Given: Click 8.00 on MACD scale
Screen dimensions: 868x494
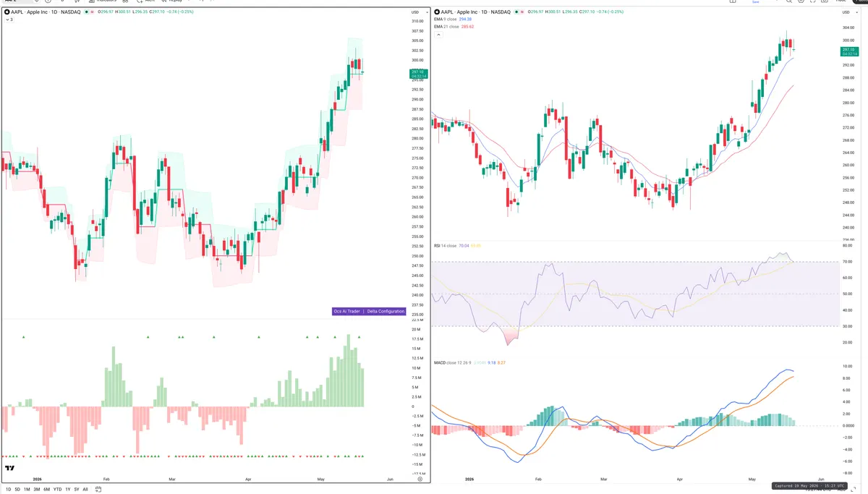Looking at the screenshot, I should click(x=848, y=378).
